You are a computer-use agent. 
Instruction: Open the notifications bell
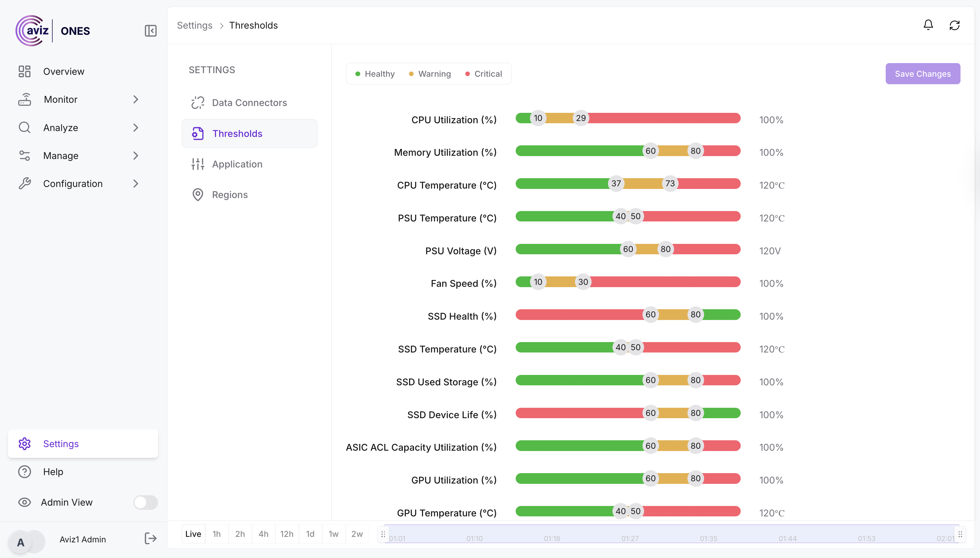[928, 25]
